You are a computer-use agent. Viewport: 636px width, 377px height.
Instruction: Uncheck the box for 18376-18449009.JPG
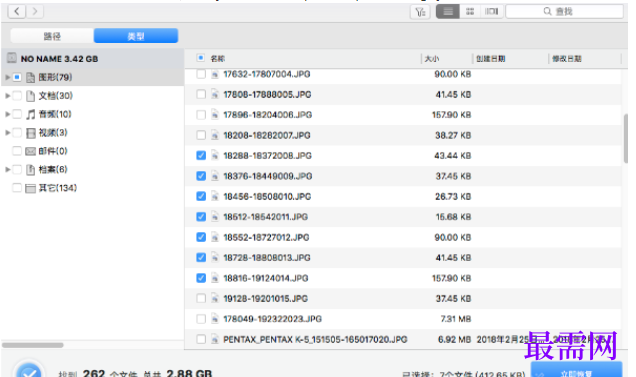tap(201, 176)
